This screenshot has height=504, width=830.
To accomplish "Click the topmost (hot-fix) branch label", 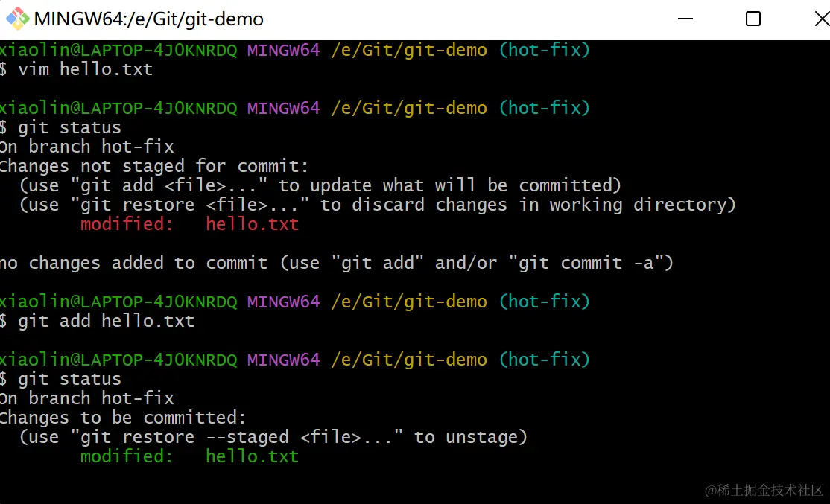I will [544, 50].
